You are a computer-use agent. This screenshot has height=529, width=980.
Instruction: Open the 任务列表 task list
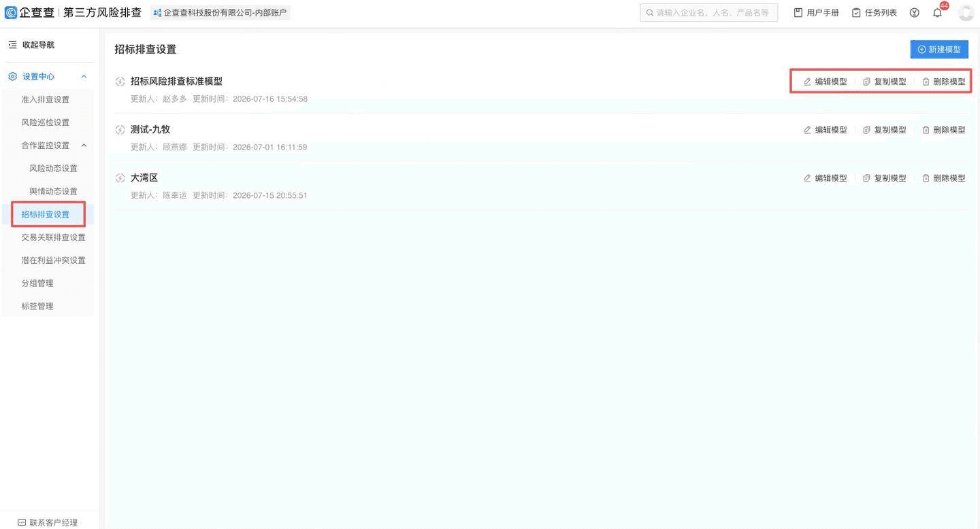click(x=875, y=12)
